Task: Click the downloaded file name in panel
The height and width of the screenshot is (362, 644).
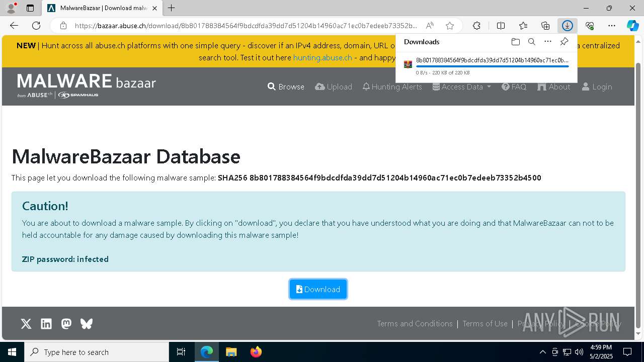Action: pos(492,60)
